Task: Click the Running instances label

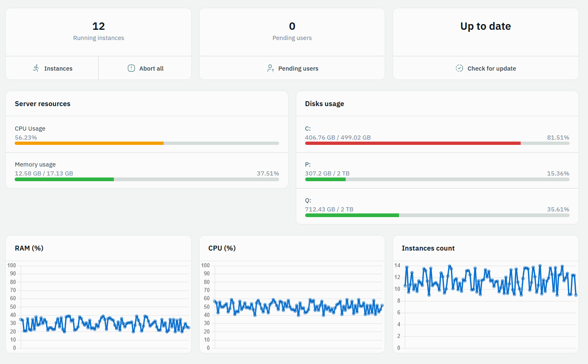Action: click(x=99, y=38)
